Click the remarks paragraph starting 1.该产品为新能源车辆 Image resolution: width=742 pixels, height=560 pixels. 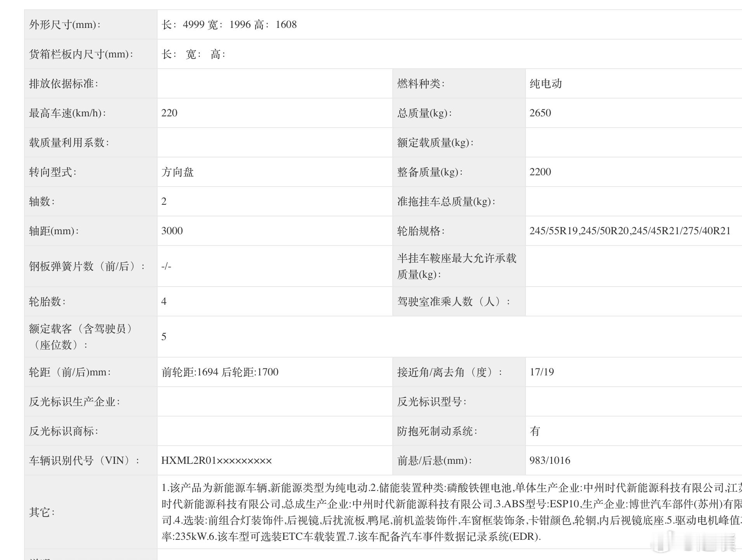(x=452, y=512)
